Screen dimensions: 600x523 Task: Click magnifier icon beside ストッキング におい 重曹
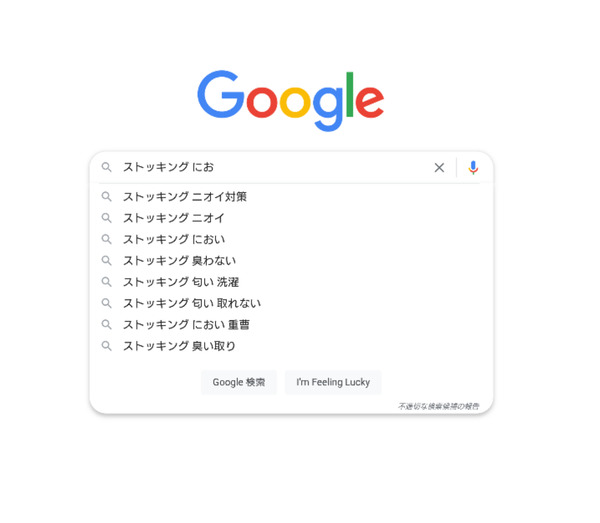(x=106, y=324)
